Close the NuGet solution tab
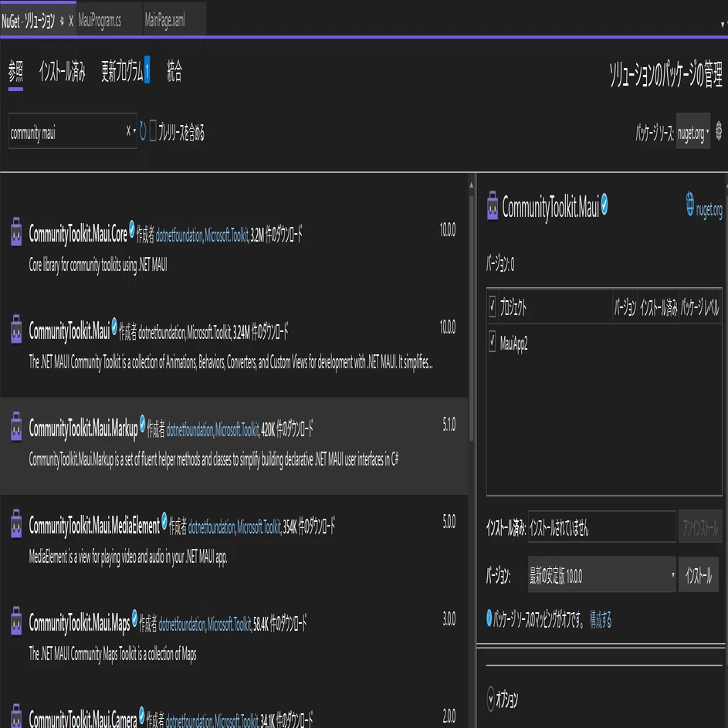728x728 pixels. pos(71,20)
